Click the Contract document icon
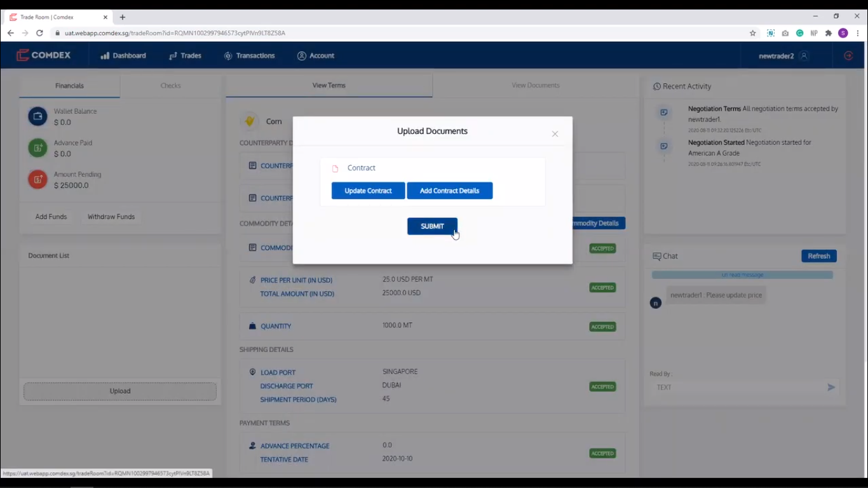Image resolution: width=868 pixels, height=488 pixels. coord(336,168)
